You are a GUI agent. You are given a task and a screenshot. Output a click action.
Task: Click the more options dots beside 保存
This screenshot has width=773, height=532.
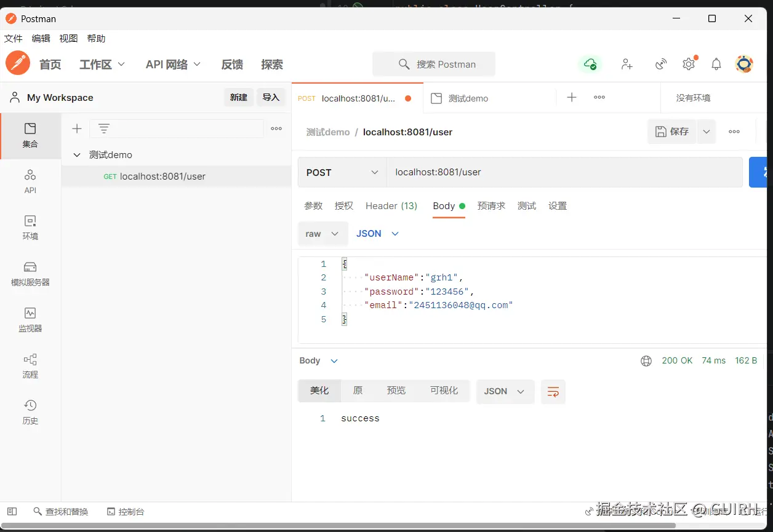(x=734, y=132)
